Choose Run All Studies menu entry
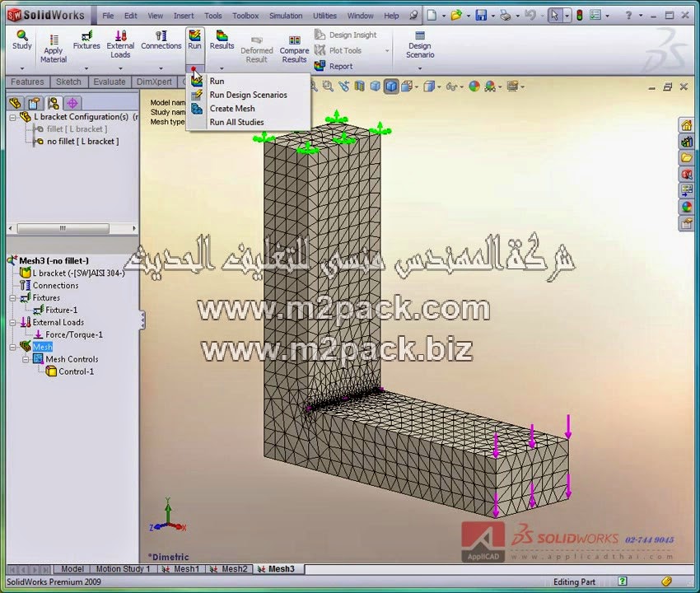Viewport: 700px width, 593px height. tap(249, 123)
